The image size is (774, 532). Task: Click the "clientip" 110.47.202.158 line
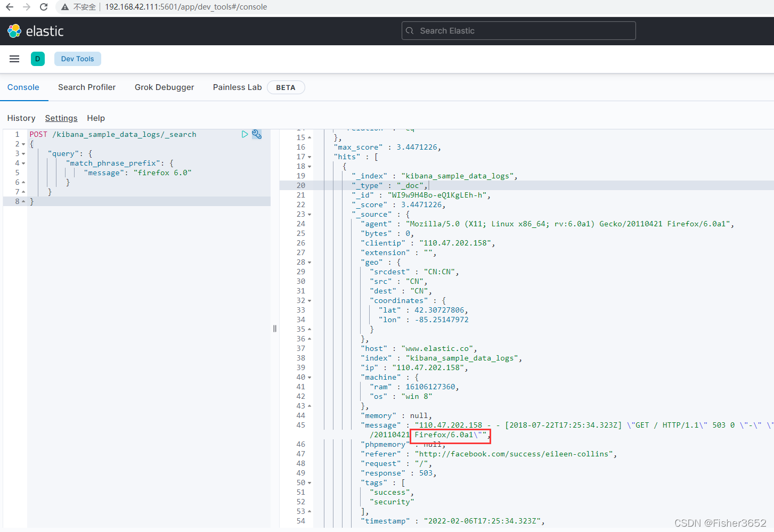click(428, 243)
